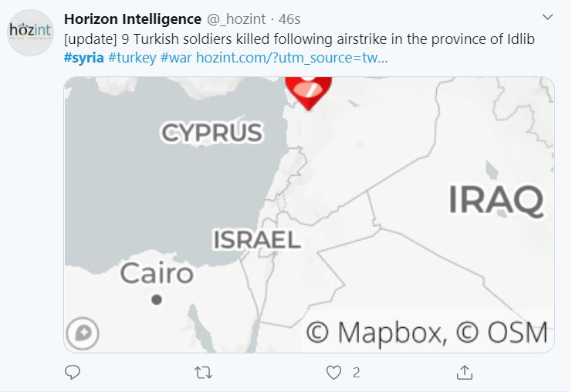Retweet this Horizon Intelligence post
Image resolution: width=572 pixels, height=392 pixels.
coord(203,373)
